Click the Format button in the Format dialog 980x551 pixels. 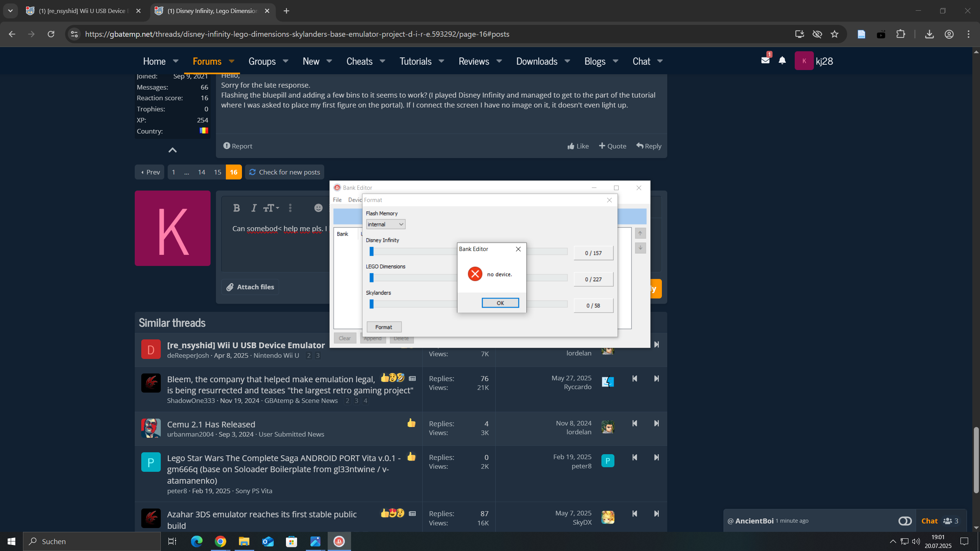384,327
